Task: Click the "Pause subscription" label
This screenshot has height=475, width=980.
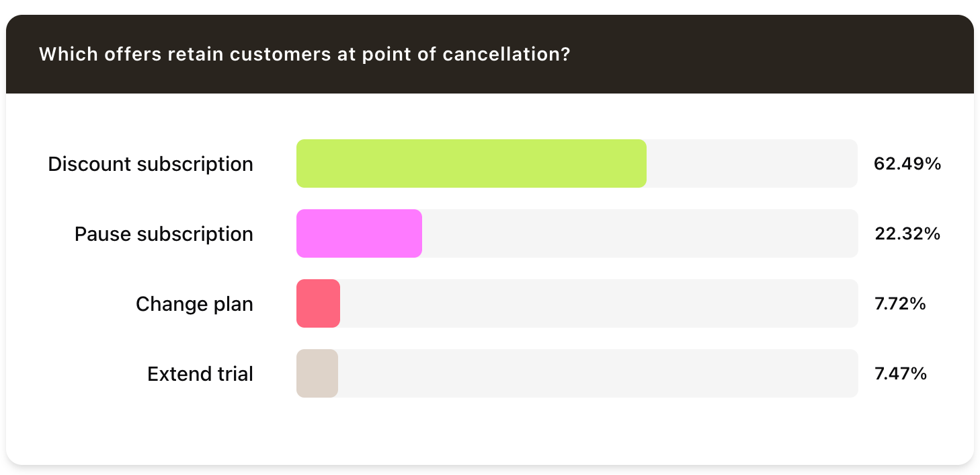Action: (164, 234)
